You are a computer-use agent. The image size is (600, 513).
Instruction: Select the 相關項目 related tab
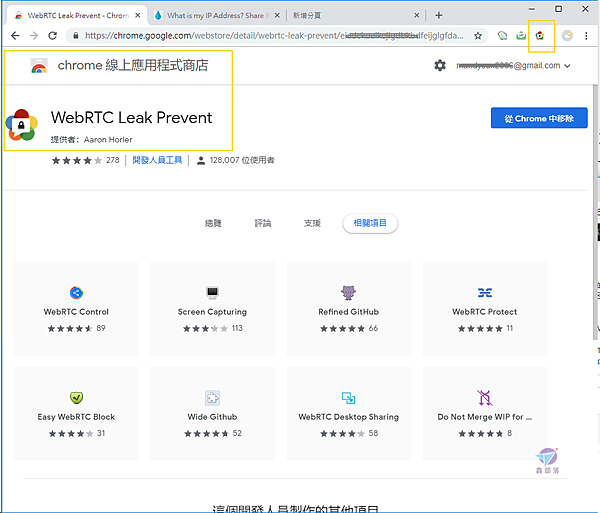coord(370,223)
